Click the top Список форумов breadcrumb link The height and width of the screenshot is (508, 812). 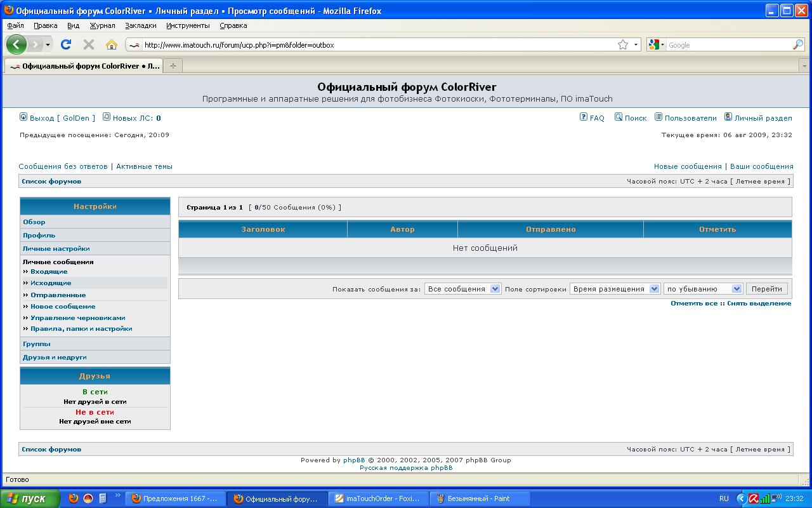[51, 182]
